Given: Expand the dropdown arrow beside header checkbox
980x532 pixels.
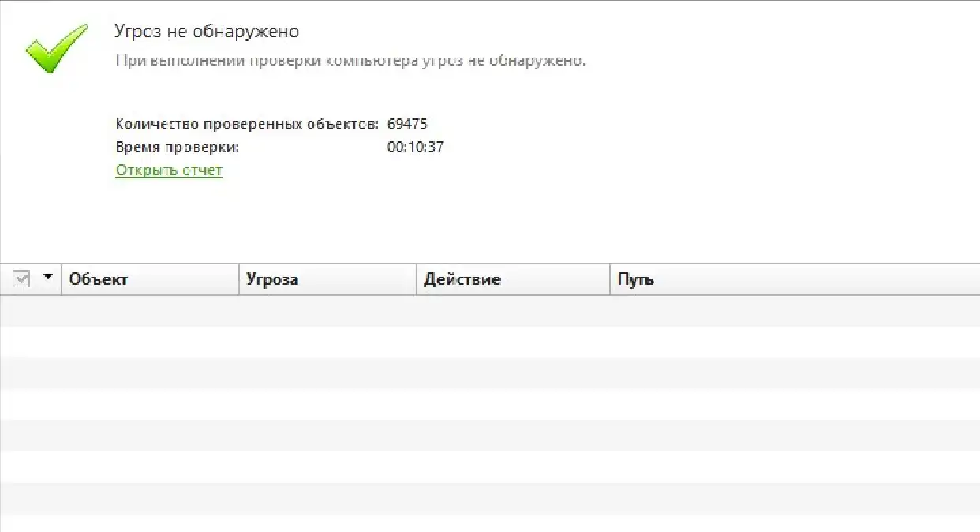Looking at the screenshot, I should (x=48, y=277).
